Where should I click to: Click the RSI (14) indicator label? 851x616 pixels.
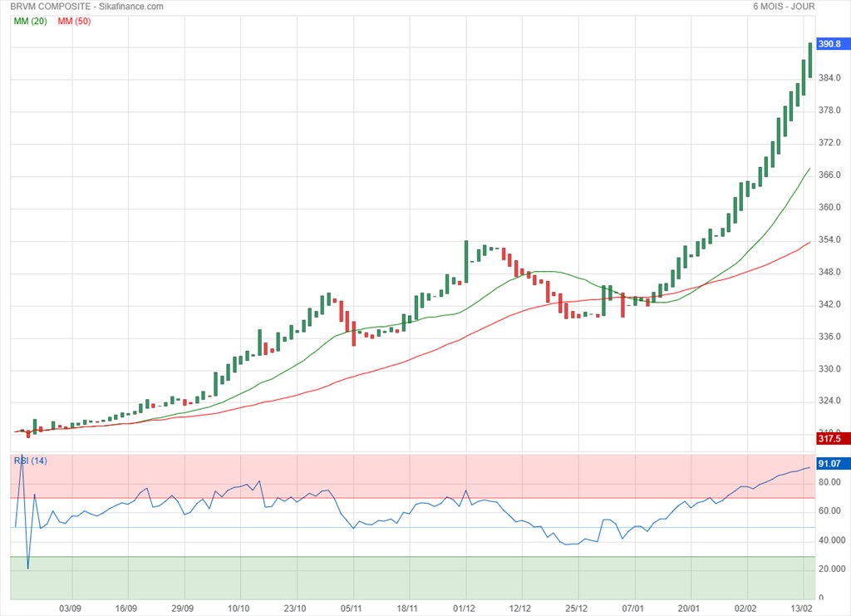coord(30,461)
